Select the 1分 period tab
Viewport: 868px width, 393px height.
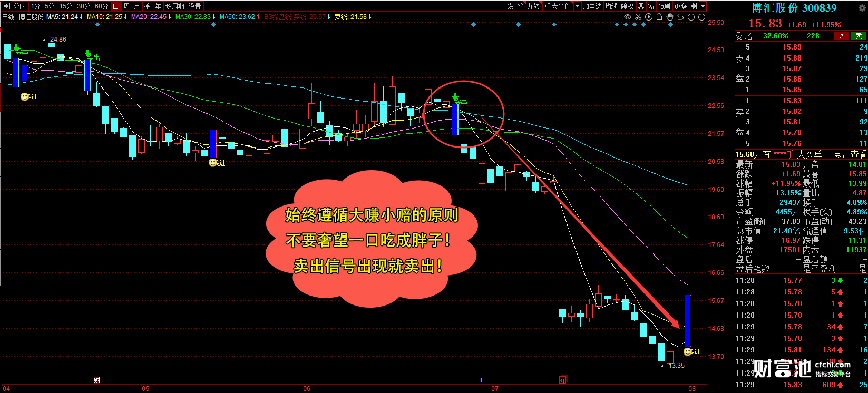click(35, 6)
